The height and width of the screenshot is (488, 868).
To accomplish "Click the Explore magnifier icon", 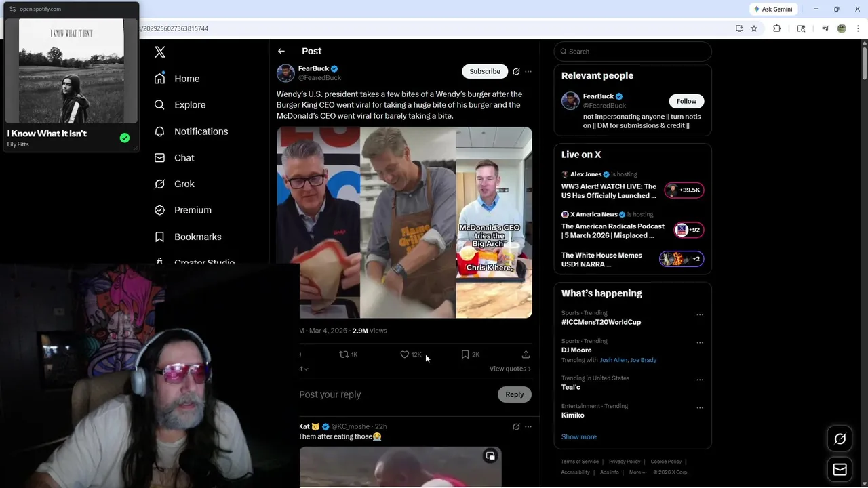I will tap(159, 105).
